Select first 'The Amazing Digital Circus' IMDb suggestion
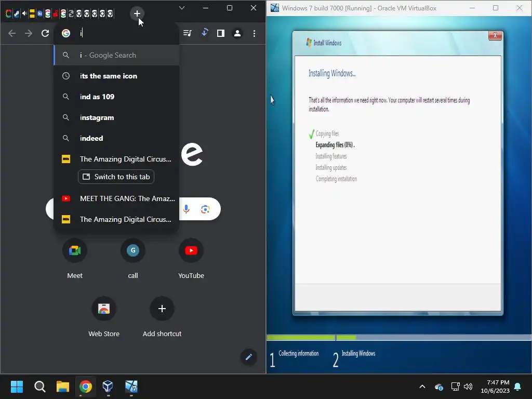Image resolution: width=532 pixels, height=399 pixels. tap(116, 159)
